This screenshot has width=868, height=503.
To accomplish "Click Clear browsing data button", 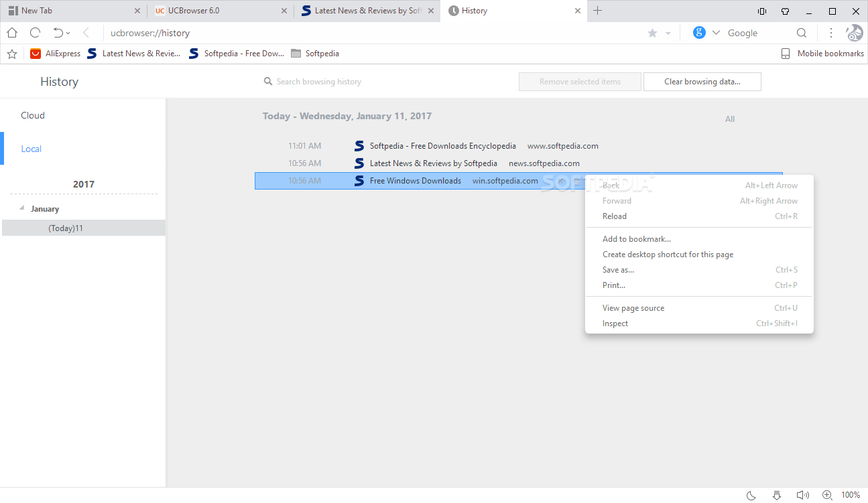I will point(702,82).
